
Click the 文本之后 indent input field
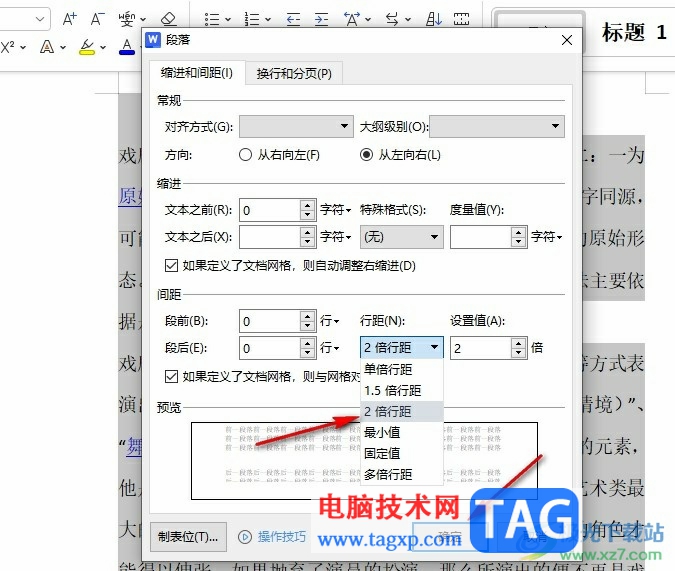(x=269, y=237)
